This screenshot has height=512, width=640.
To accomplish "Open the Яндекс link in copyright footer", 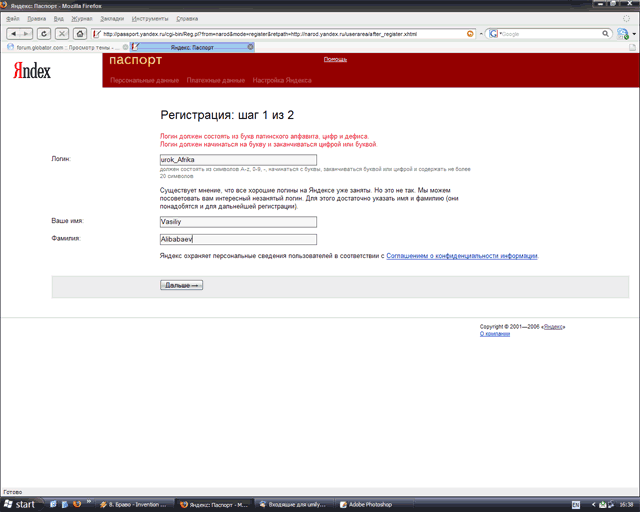I will (x=553, y=327).
